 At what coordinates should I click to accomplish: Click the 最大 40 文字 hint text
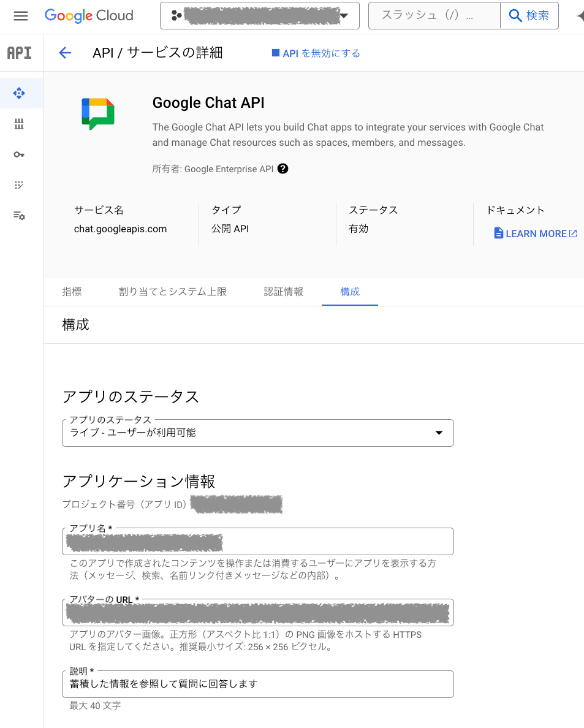(95, 706)
